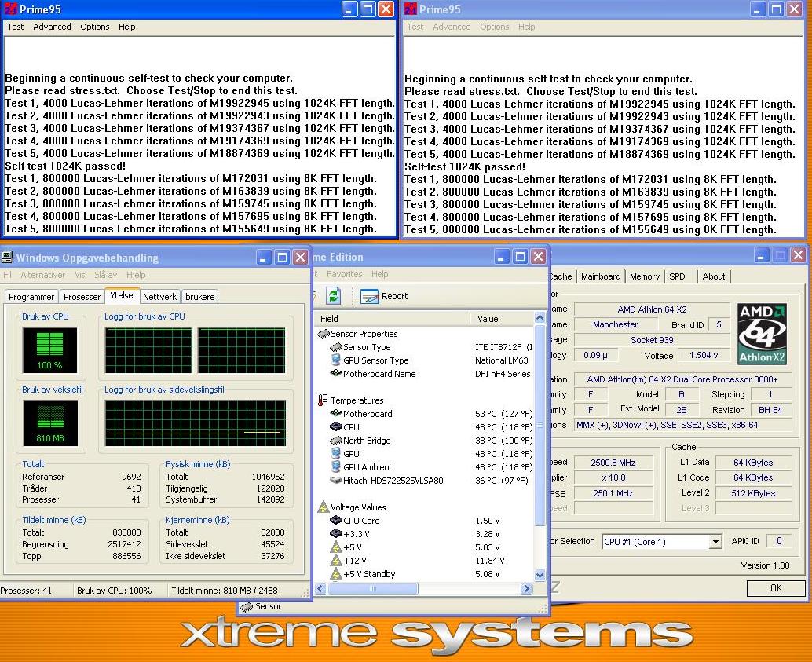Click the Sensor item in sensor status bar
The image size is (812, 662).
(x=261, y=606)
